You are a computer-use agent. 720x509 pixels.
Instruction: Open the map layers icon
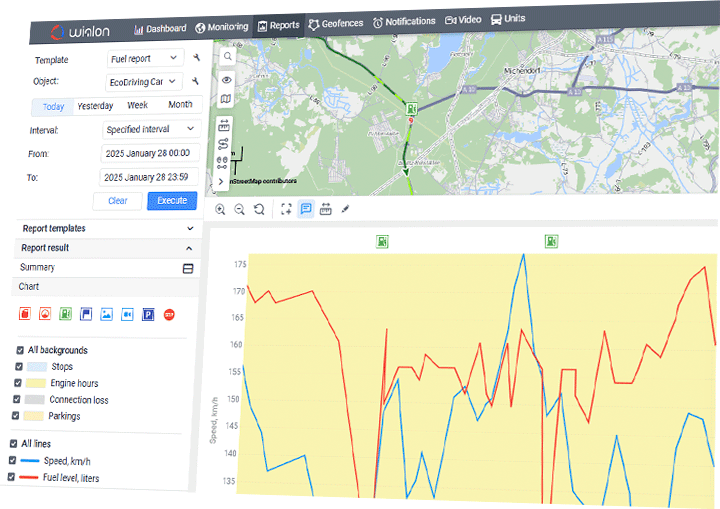(227, 100)
